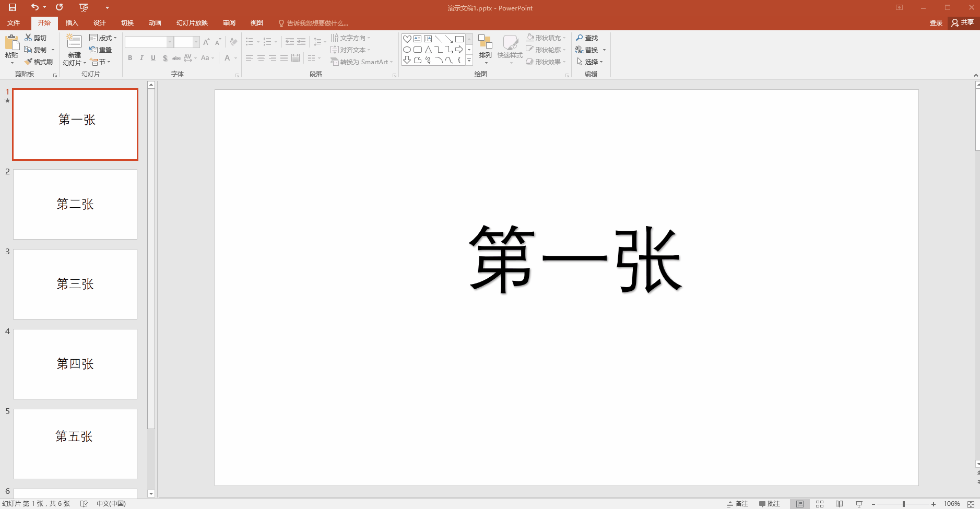
Task: Align text to the right
Action: [x=273, y=58]
